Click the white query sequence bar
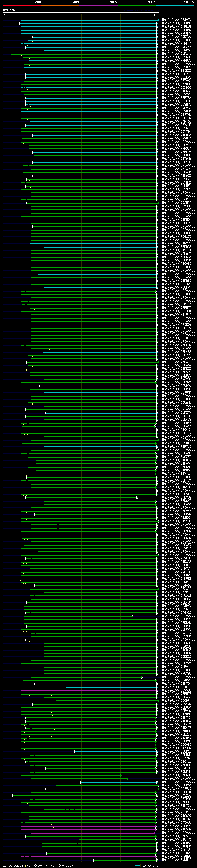 (81, 13)
